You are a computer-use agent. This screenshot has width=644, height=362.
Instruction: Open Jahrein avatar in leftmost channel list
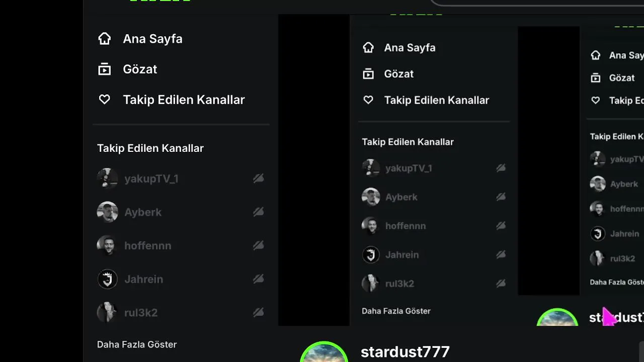[107, 279]
